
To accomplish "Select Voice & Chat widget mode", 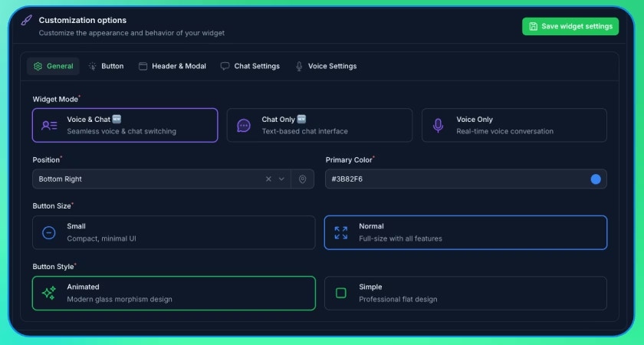I will [125, 125].
